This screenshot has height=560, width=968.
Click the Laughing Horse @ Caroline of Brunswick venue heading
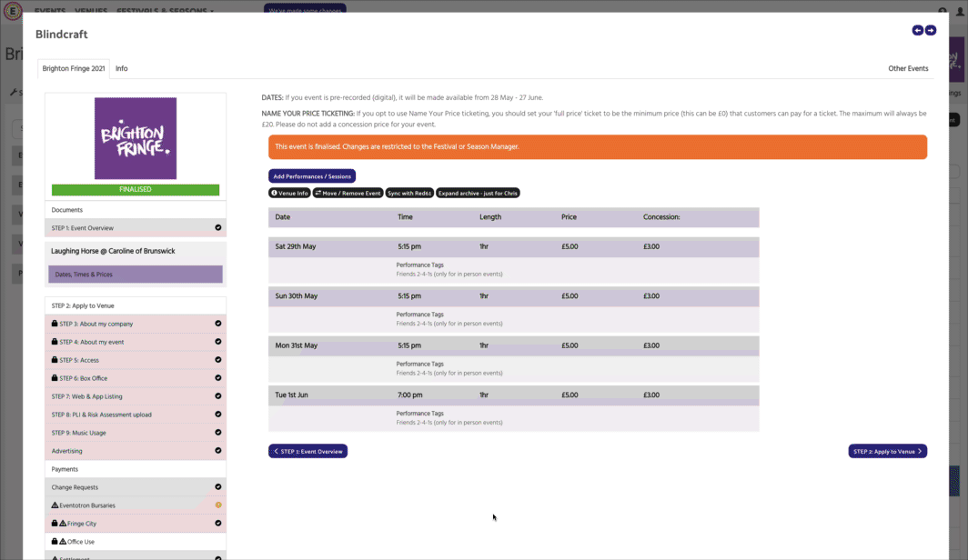113,251
